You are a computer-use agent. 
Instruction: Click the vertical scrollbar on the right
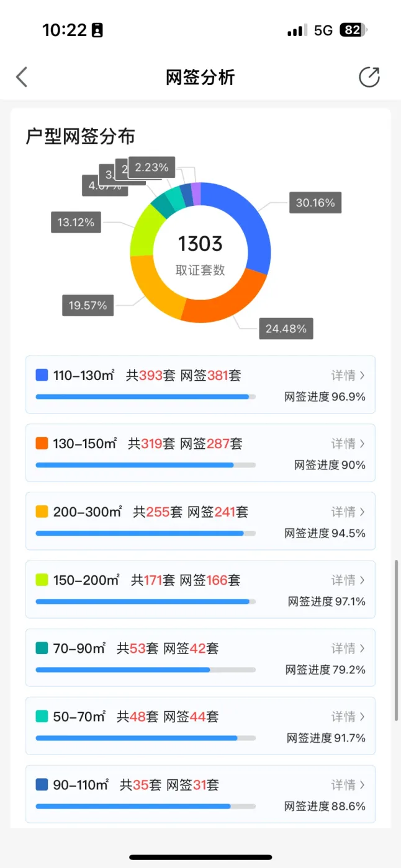[x=396, y=640]
